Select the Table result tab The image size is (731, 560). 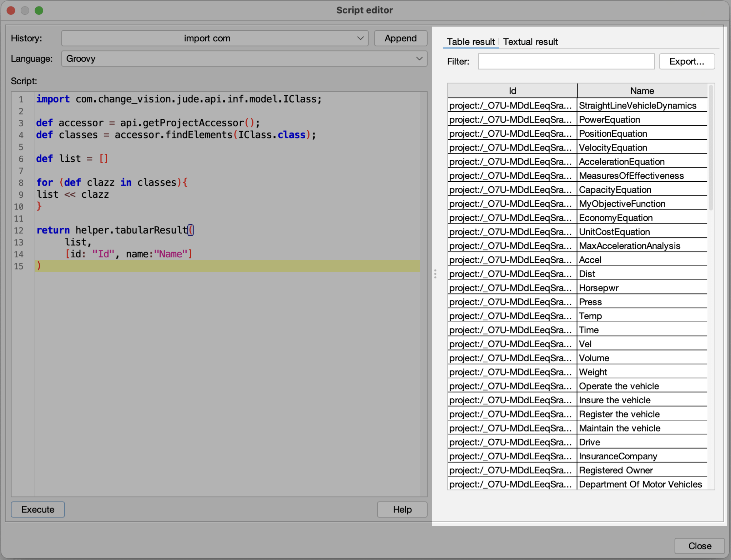tap(470, 42)
